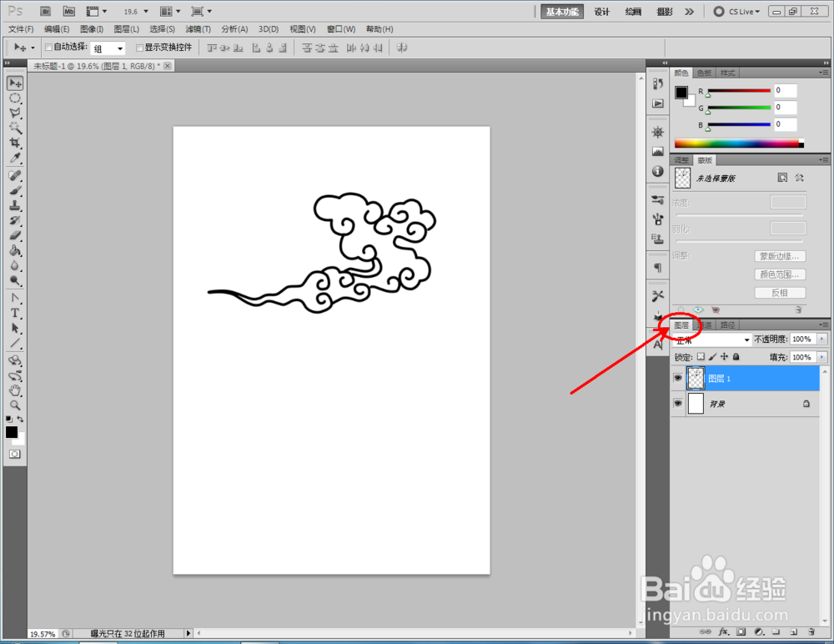Select the Magic Wand tool

[15, 128]
